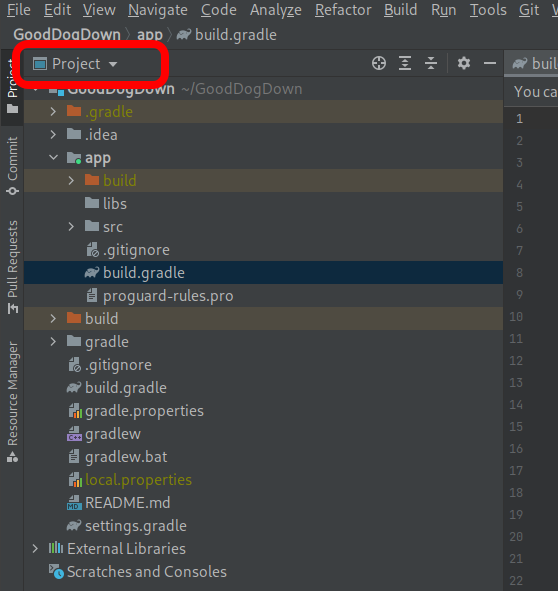Open the Tools menu

(488, 10)
